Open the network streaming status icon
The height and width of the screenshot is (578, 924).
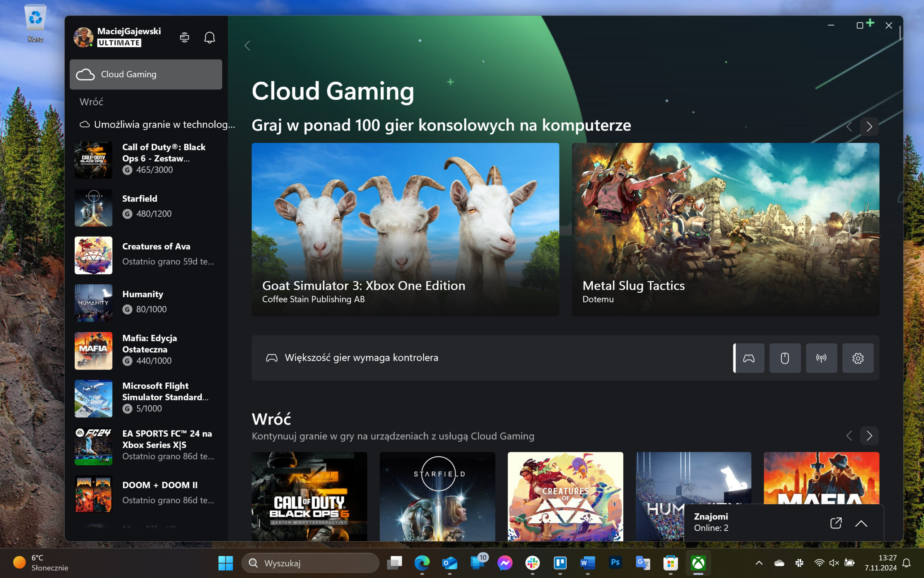821,358
